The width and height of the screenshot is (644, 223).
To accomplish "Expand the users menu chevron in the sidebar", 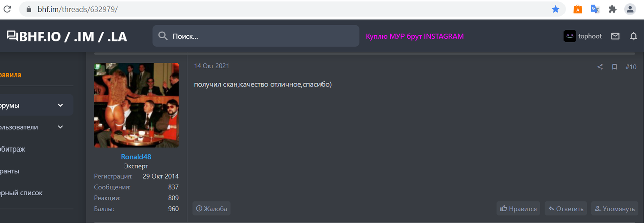I will (61, 127).
